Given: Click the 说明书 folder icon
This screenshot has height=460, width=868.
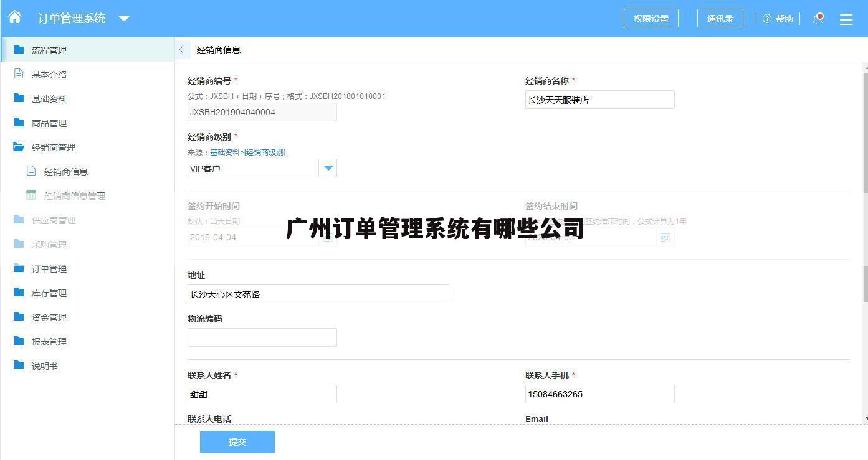Looking at the screenshot, I should coord(19,365).
